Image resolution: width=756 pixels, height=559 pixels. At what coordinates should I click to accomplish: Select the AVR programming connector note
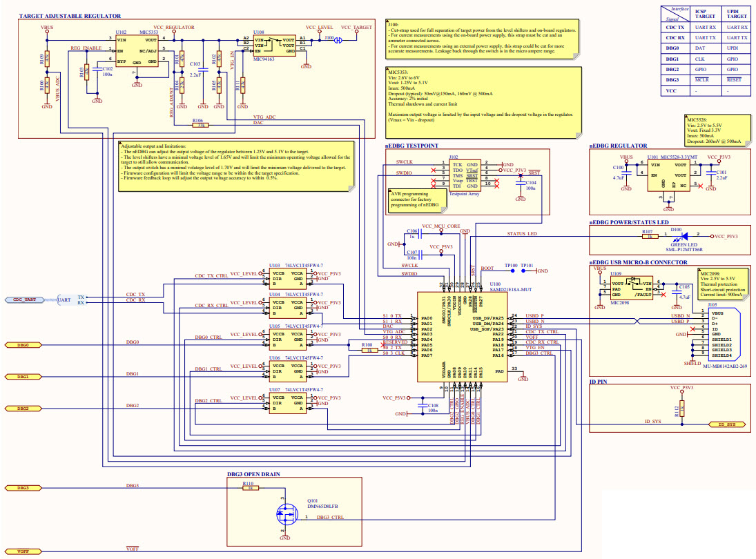point(413,198)
